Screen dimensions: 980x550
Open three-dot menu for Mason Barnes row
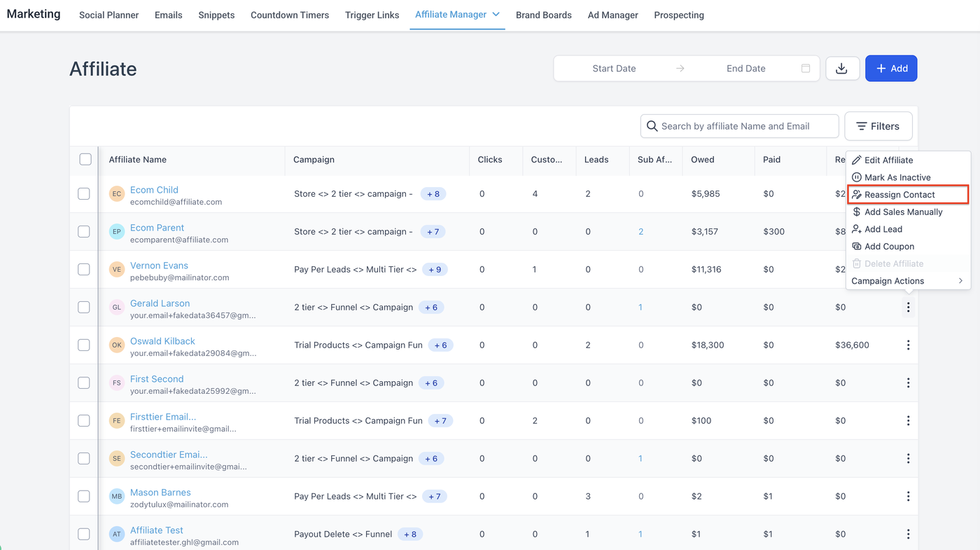pyautogui.click(x=908, y=496)
